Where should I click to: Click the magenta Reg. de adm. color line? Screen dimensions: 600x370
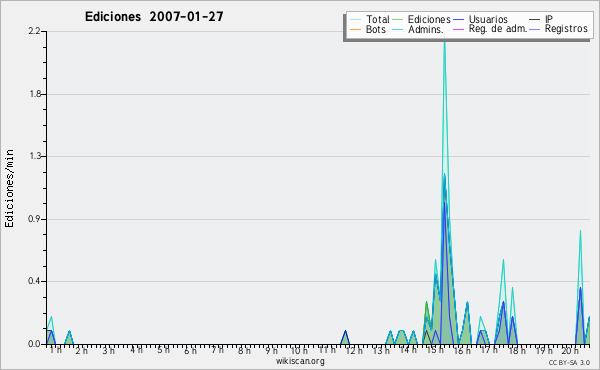point(458,29)
